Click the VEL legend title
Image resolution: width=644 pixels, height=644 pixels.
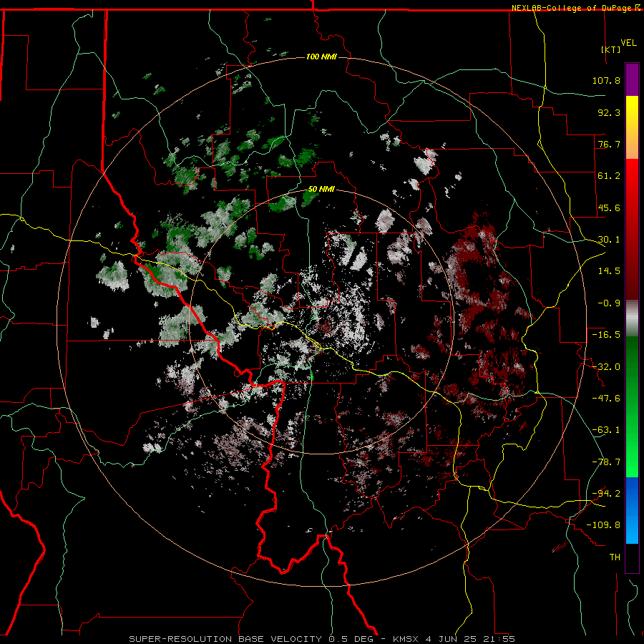[628, 43]
